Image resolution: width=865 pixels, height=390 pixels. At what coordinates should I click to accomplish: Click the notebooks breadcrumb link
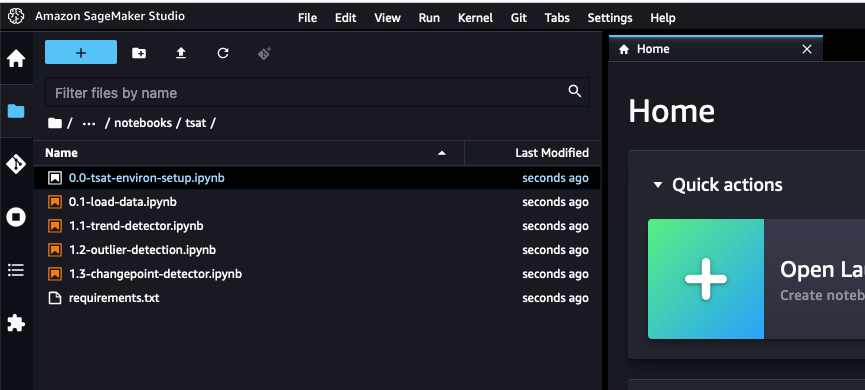pyautogui.click(x=143, y=123)
